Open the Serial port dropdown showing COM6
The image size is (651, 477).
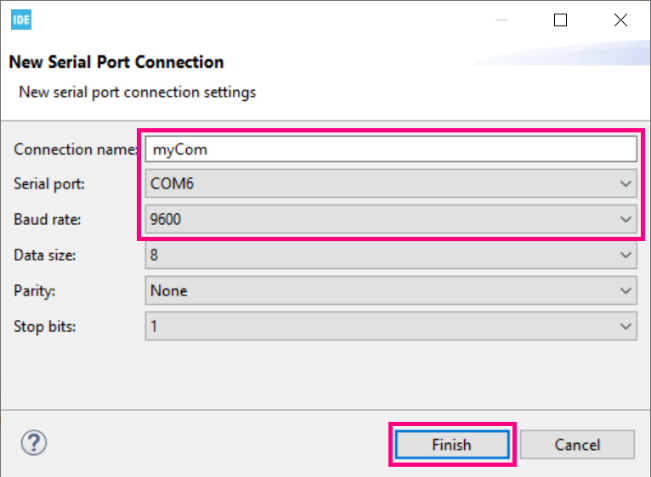click(391, 183)
